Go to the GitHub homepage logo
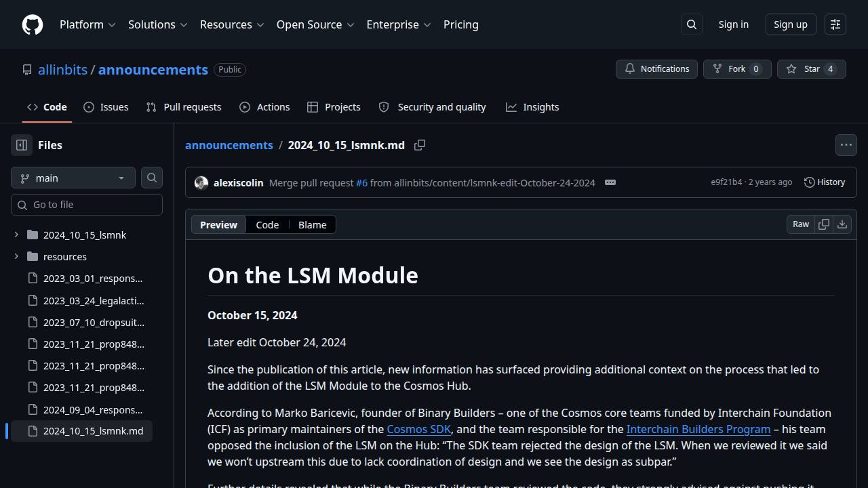Viewport: 868px width, 488px height. 33,24
